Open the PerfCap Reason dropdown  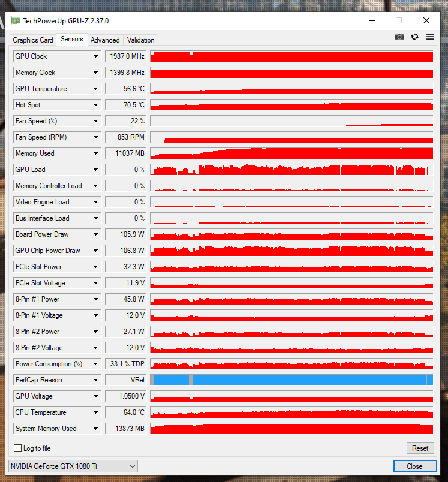pos(95,380)
